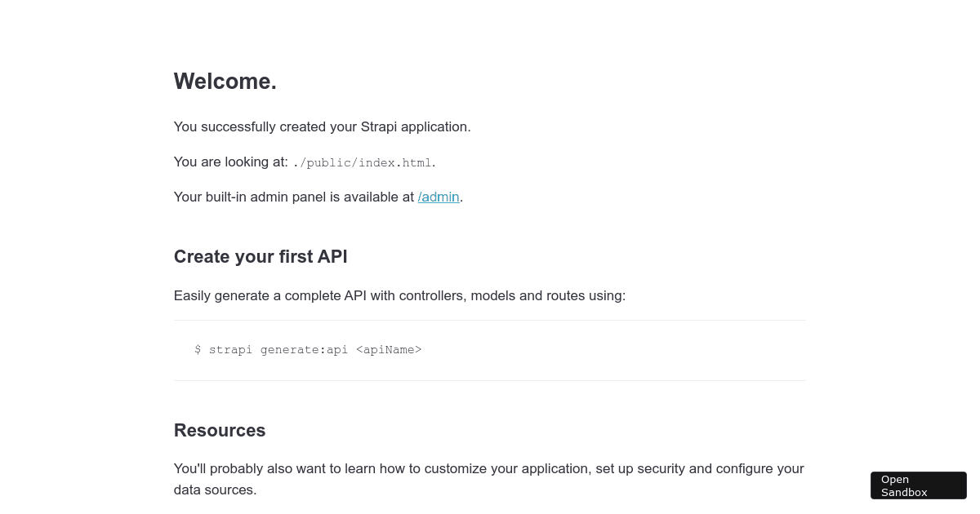This screenshot has height=514, width=980.
Task: Click the dollar sign prompt in code block
Action: click(198, 350)
